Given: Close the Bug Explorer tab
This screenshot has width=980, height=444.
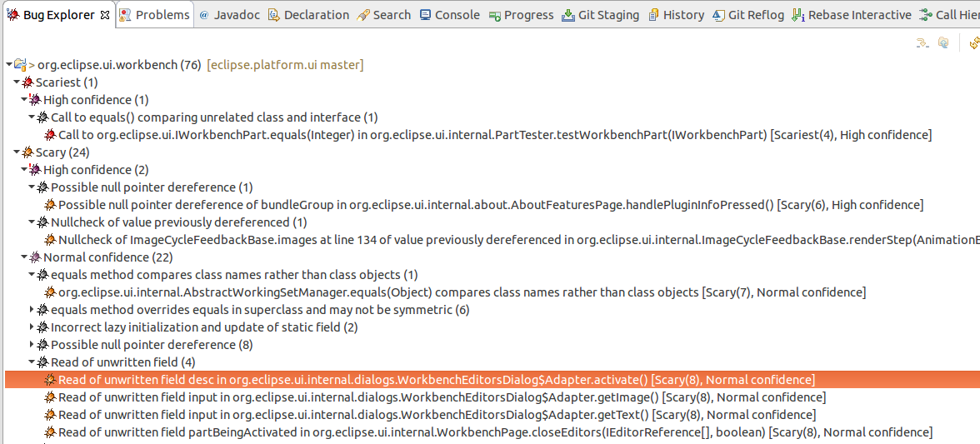Looking at the screenshot, I should (x=104, y=13).
